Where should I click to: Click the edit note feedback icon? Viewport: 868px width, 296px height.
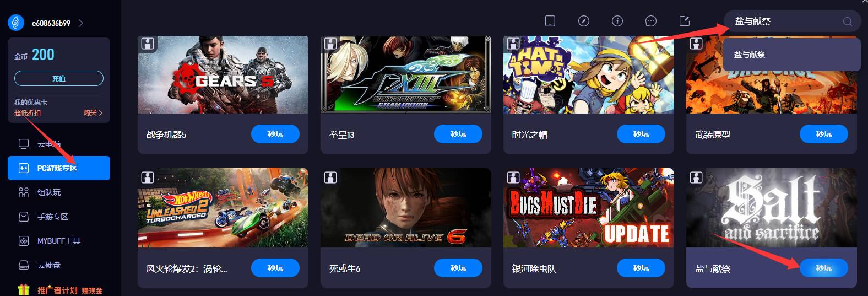[x=685, y=21]
